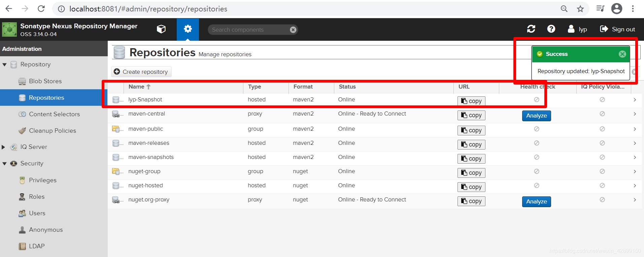
Task: Open browser zoom magnifier icon
Action: (564, 9)
